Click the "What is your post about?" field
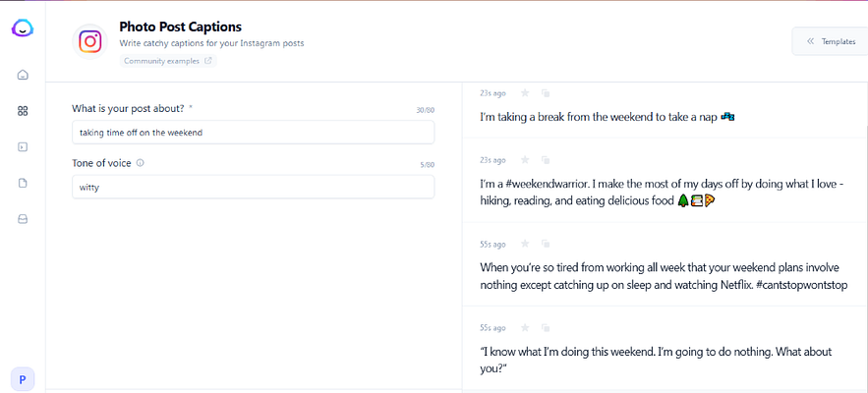Image resolution: width=868 pixels, height=393 pixels. tap(253, 133)
